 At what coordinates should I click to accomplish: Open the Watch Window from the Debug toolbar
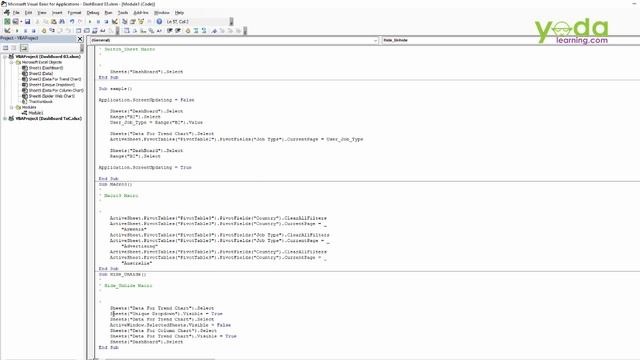click(x=95, y=31)
